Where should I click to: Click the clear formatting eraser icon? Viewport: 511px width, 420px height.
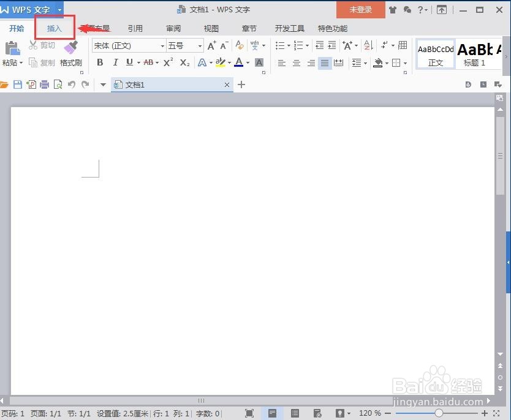[240, 45]
